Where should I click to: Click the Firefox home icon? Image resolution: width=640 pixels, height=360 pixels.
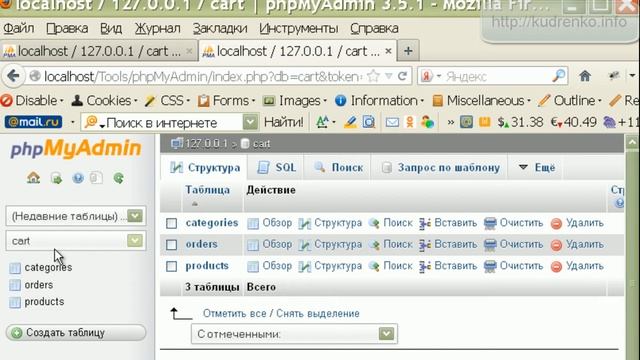[x=585, y=76]
